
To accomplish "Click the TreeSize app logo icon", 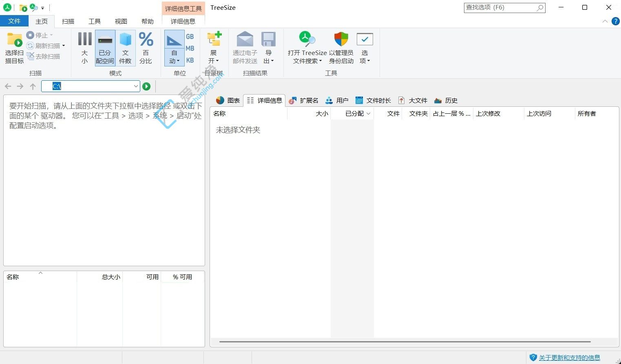I will pos(7,7).
